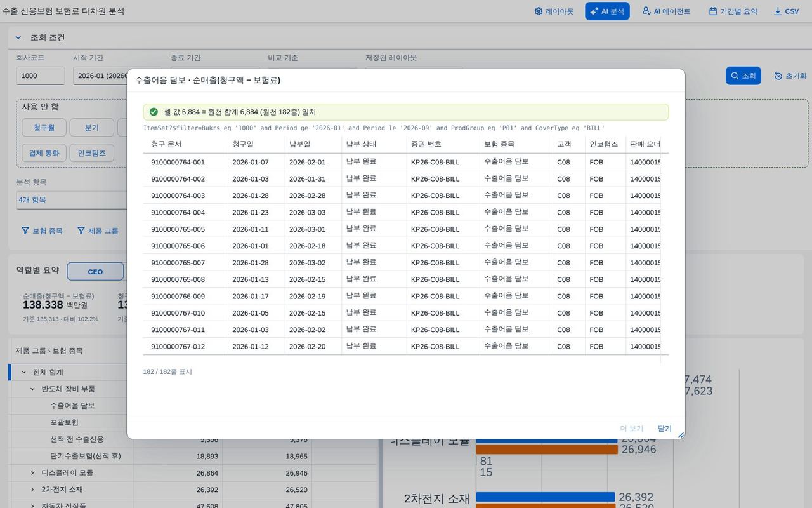Image resolution: width=812 pixels, height=508 pixels.
Task: Open the AI 에이전트 panel
Action: [x=666, y=11]
